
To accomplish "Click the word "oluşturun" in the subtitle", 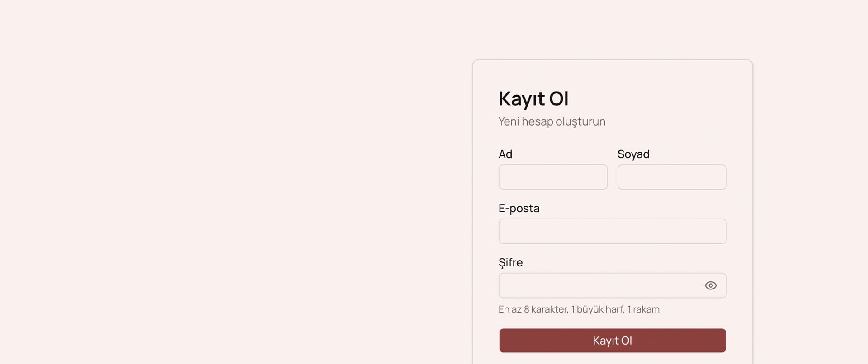I will [580, 121].
